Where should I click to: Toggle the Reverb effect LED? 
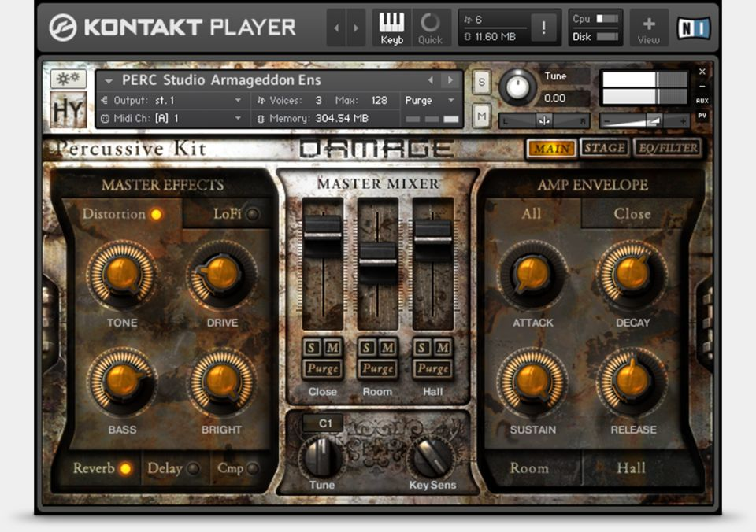coord(124,469)
